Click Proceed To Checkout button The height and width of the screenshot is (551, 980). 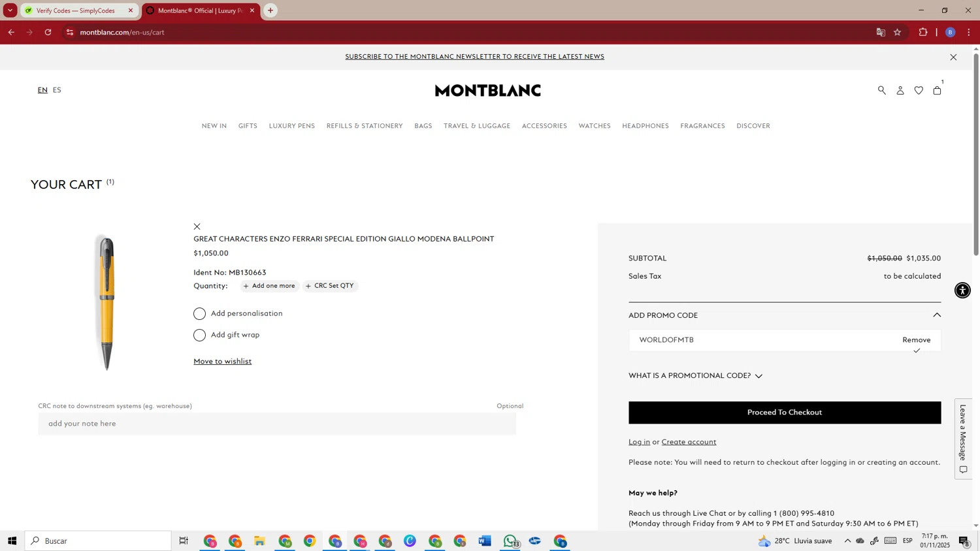pos(785,413)
